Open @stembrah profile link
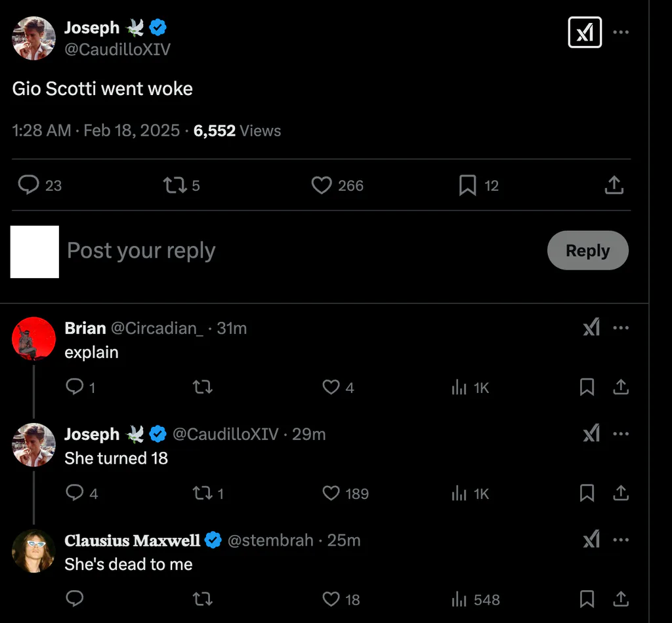The height and width of the screenshot is (623, 672). pyautogui.click(x=270, y=540)
